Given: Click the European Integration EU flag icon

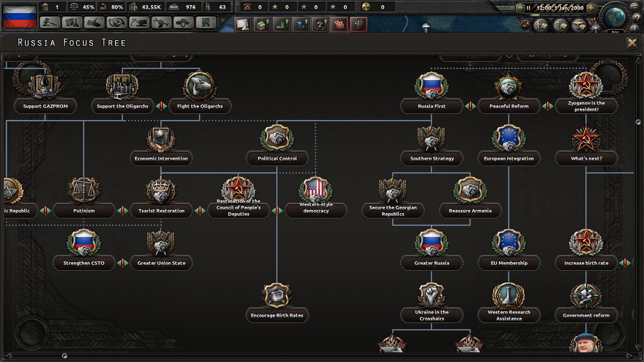Looking at the screenshot, I should click(509, 138).
